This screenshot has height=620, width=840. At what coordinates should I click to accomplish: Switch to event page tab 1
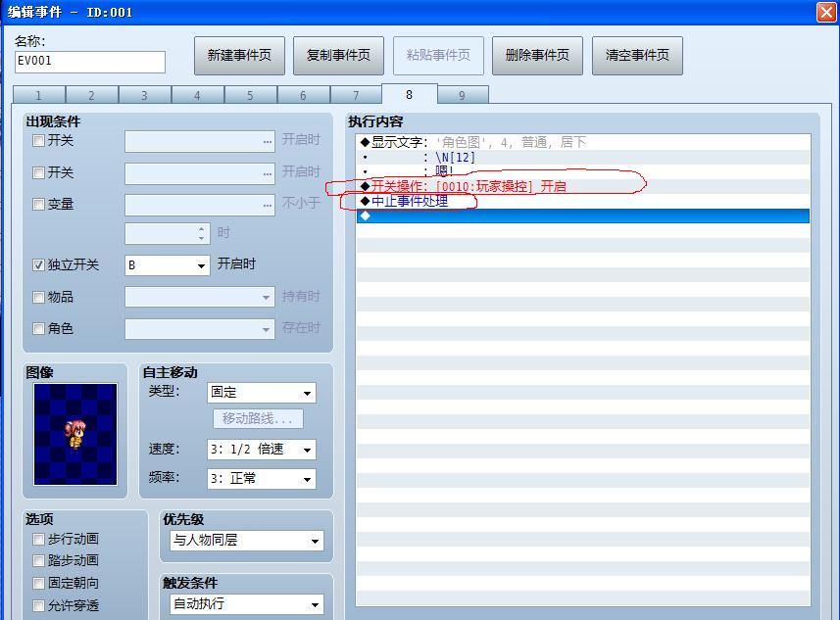coord(39,95)
